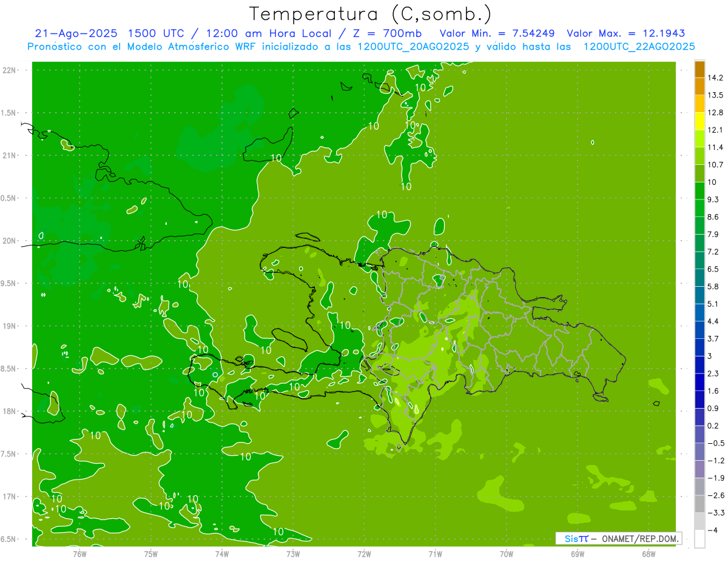Click the color bar label 12.1
This screenshot has height=562, width=728.
pos(715,130)
